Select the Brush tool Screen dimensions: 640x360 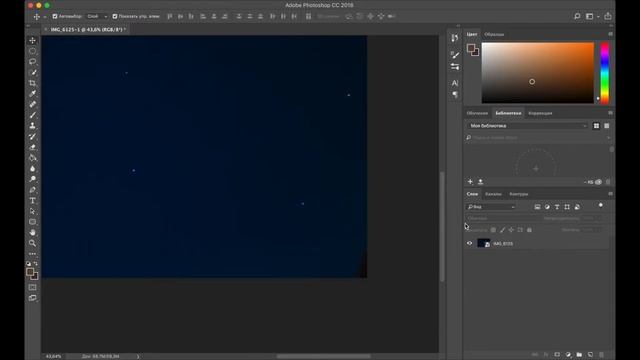[x=32, y=115]
